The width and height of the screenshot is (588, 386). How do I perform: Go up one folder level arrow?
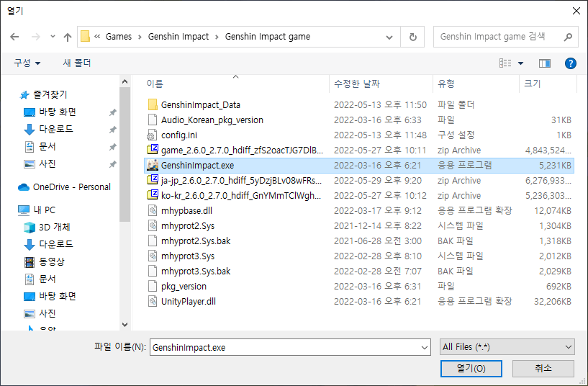68,37
